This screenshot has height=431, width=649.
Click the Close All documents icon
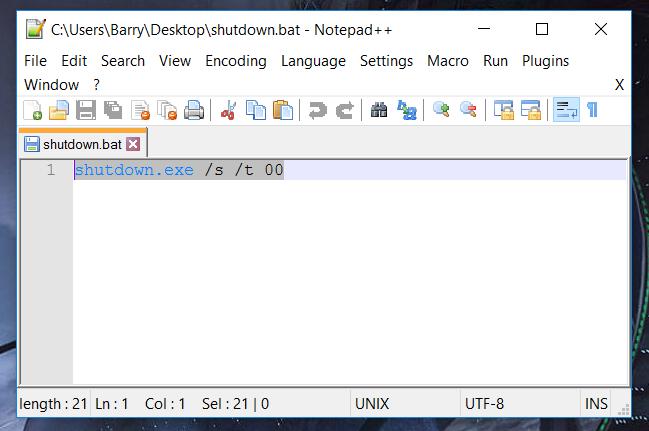coord(167,110)
